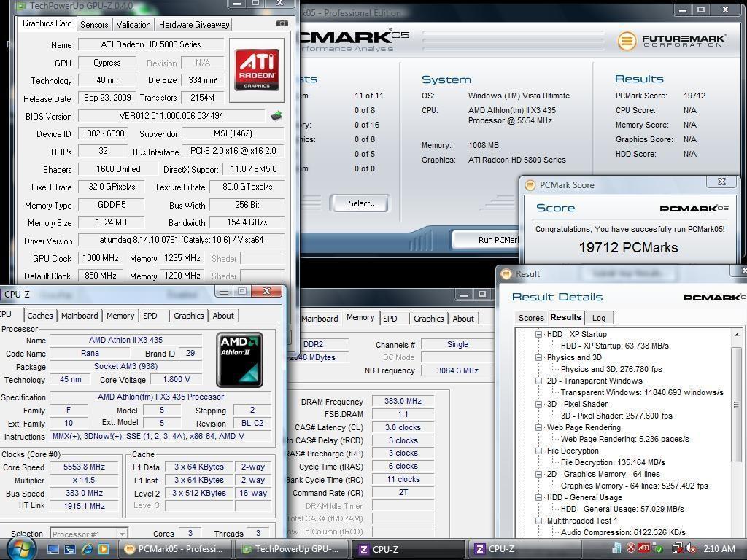Click the Switch between windows quick launch icon
The width and height of the screenshot is (747, 560).
pos(70,549)
